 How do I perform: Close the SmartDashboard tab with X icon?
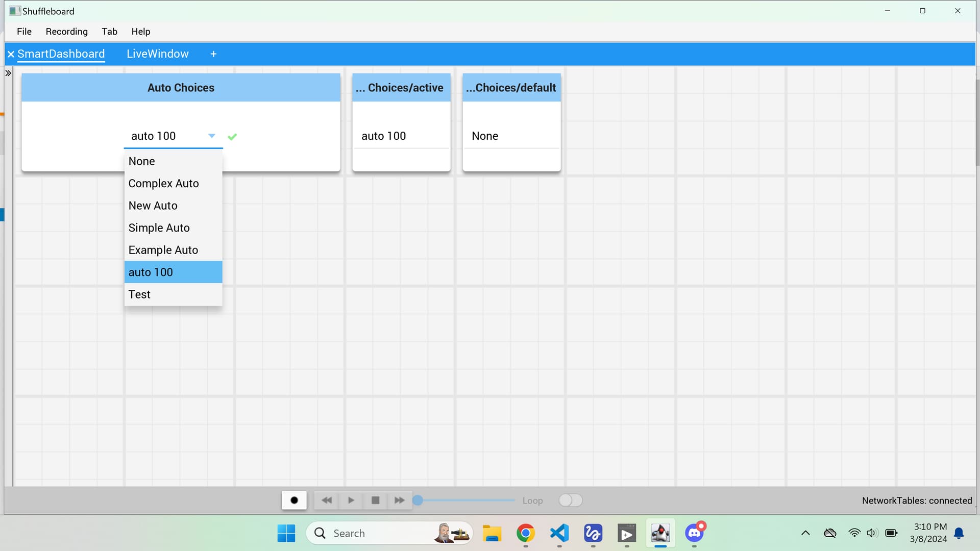click(11, 54)
